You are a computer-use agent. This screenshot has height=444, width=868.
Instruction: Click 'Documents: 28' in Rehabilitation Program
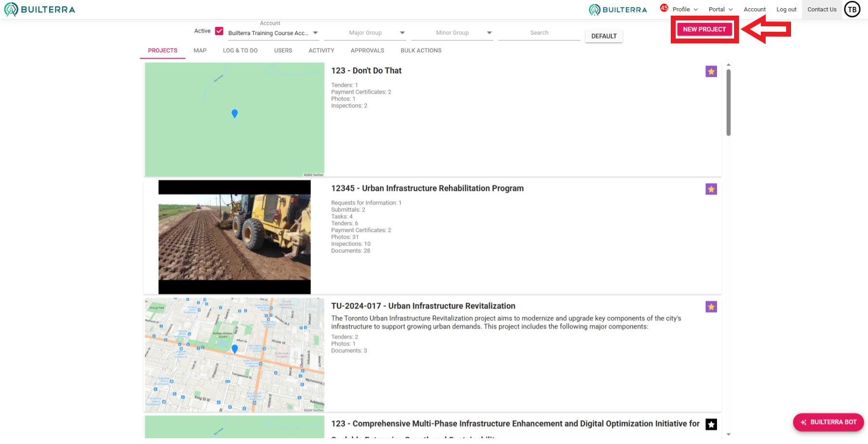[x=351, y=251]
